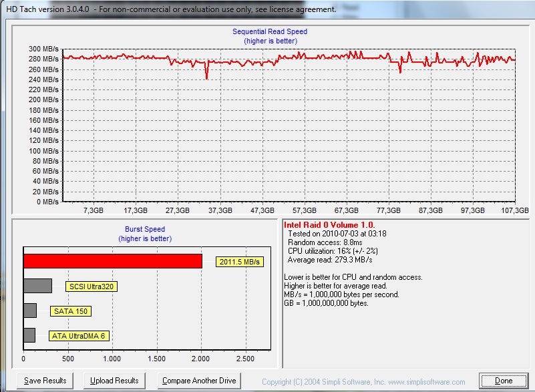This screenshot has height=392, width=535.
Task: Click the red burst speed bar
Action: 112,261
